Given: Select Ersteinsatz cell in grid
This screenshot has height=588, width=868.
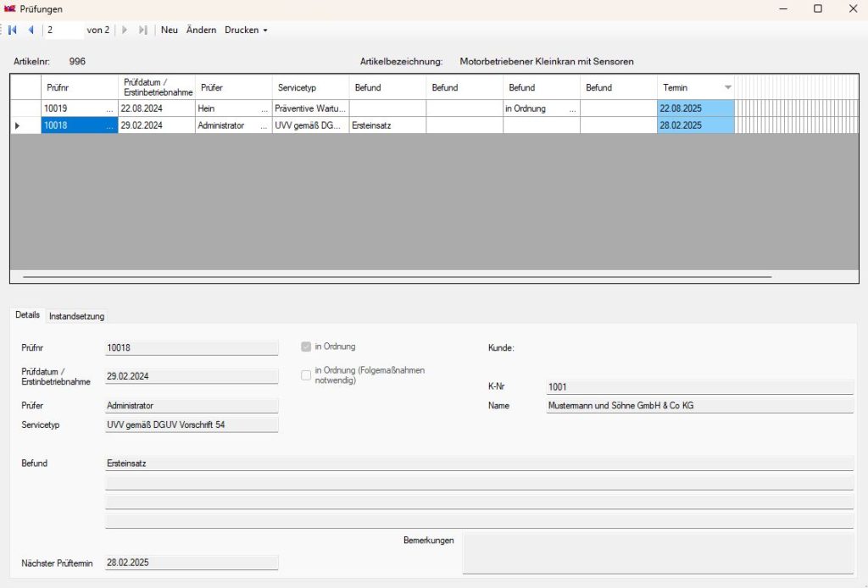Looking at the screenshot, I should coord(387,125).
